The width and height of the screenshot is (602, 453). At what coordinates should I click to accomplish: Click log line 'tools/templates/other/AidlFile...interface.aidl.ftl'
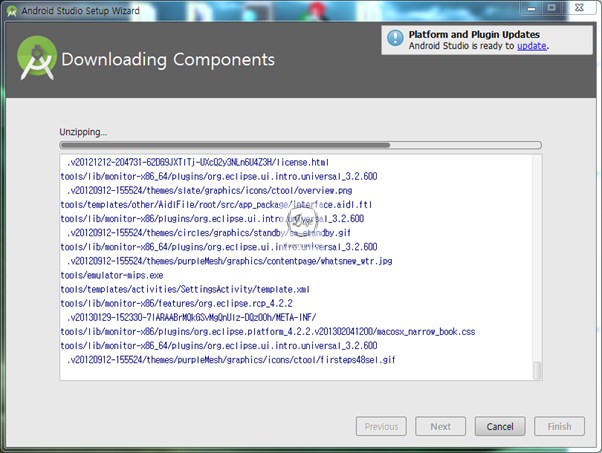point(216,205)
